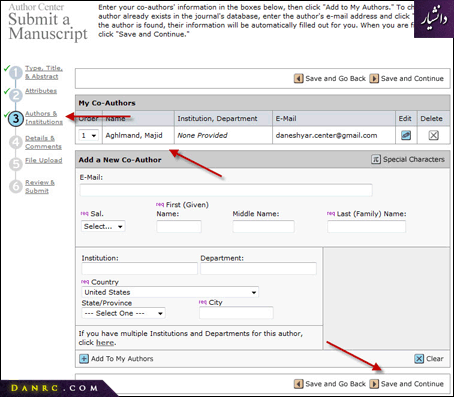Screen dimensions: 454x397
Task: Click the My Co-Authors section heading
Action: tap(107, 103)
